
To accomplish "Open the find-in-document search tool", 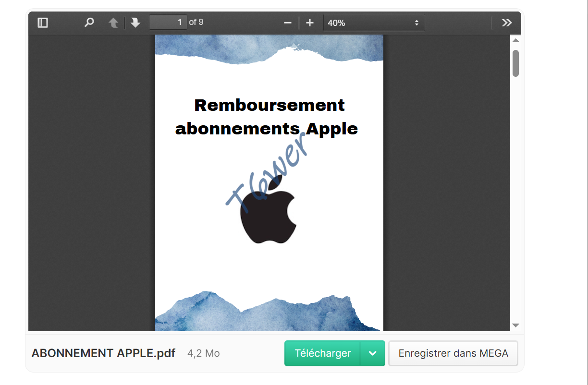I will pyautogui.click(x=89, y=23).
